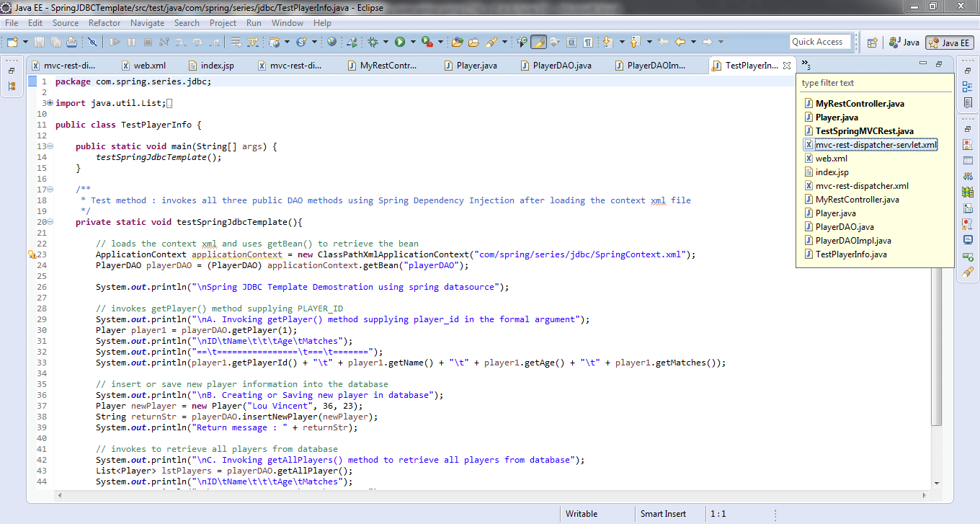The width and height of the screenshot is (980, 524).
Task: Restore the minimized view from the left sidebar
Action: click(10, 71)
